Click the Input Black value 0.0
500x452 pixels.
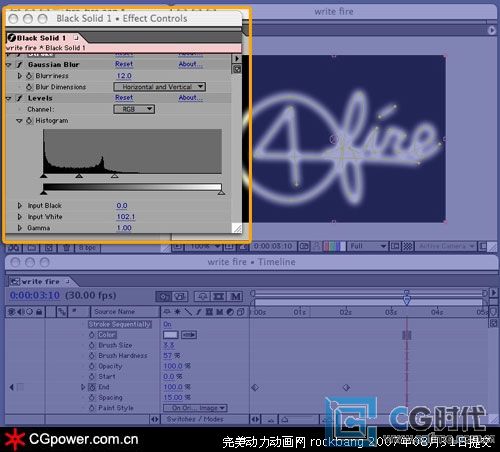(122, 206)
